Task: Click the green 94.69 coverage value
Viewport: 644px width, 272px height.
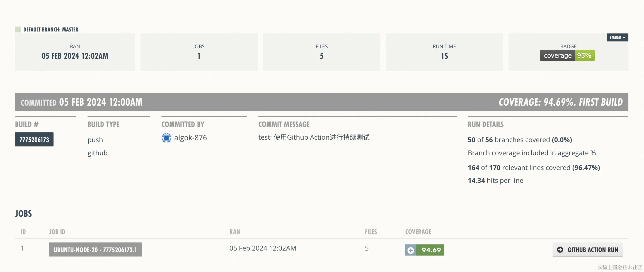Action: point(431,250)
